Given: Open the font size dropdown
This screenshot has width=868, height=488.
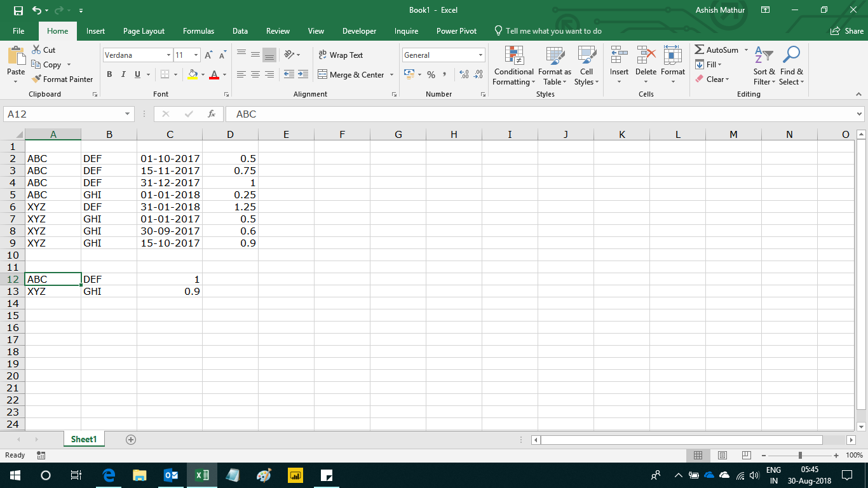Looking at the screenshot, I should click(x=196, y=55).
